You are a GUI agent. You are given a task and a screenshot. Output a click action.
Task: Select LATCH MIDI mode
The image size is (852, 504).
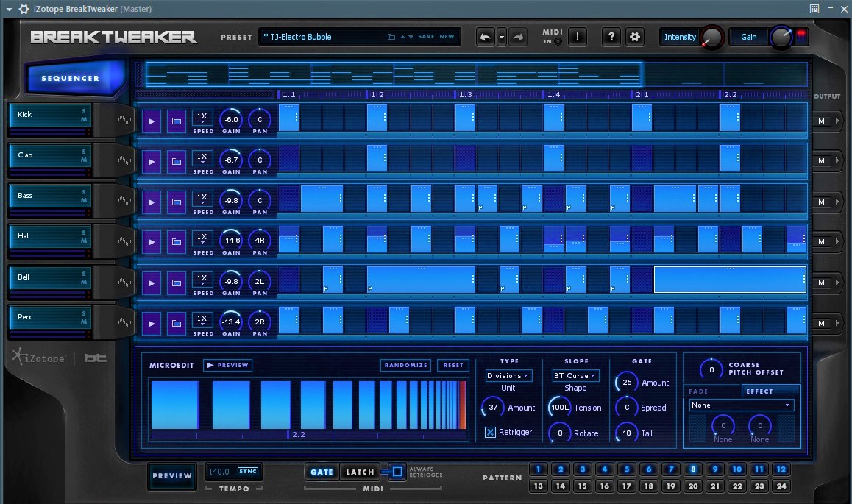pos(360,472)
